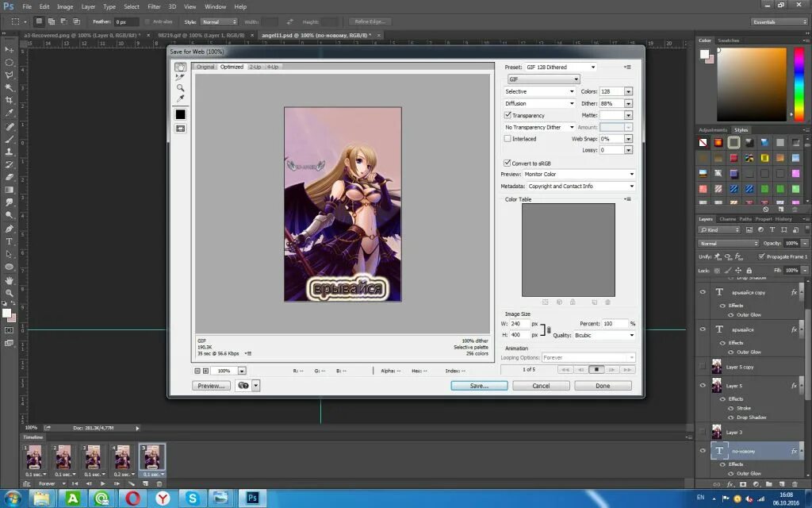Click the stop button in Animation controls
This screenshot has height=508, width=812.
click(x=596, y=370)
